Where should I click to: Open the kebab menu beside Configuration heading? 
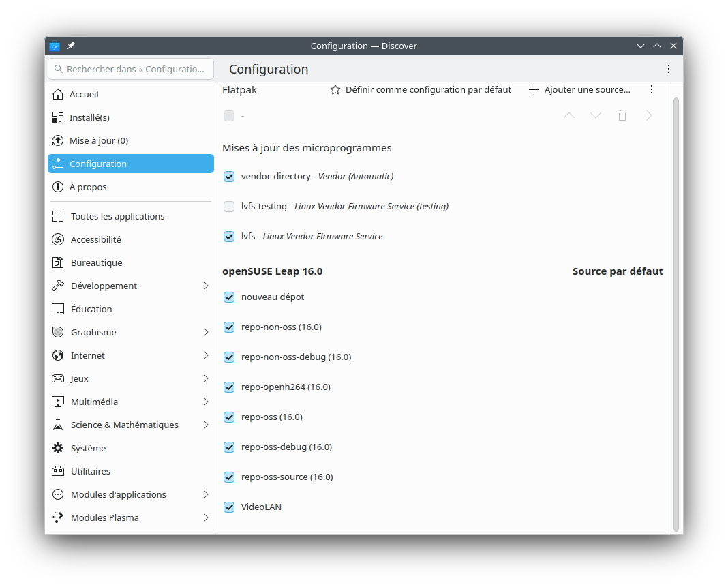[x=669, y=69]
